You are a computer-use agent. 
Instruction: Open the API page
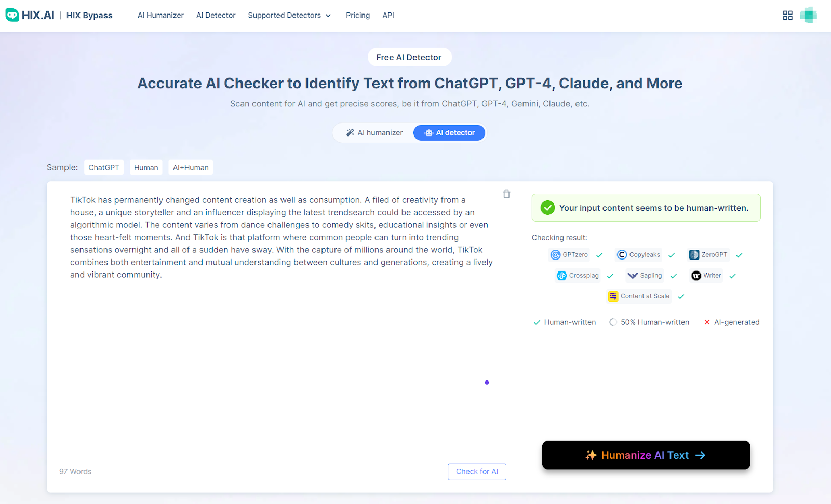(x=388, y=15)
